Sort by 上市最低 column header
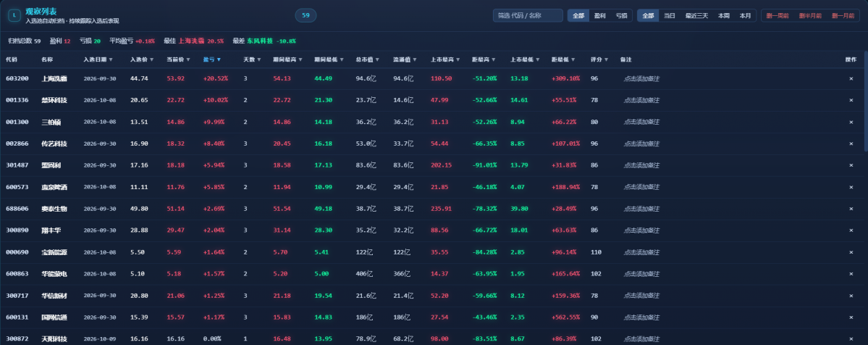 point(525,59)
